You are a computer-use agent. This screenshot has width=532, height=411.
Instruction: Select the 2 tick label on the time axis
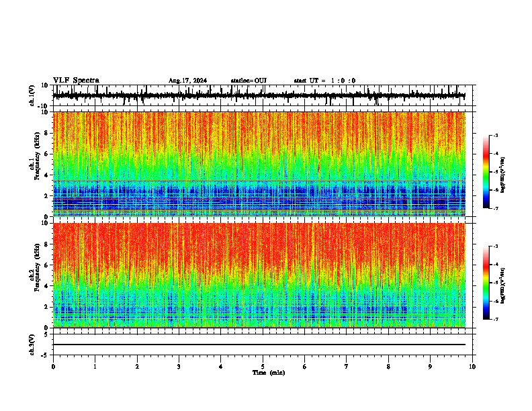pos(137,367)
